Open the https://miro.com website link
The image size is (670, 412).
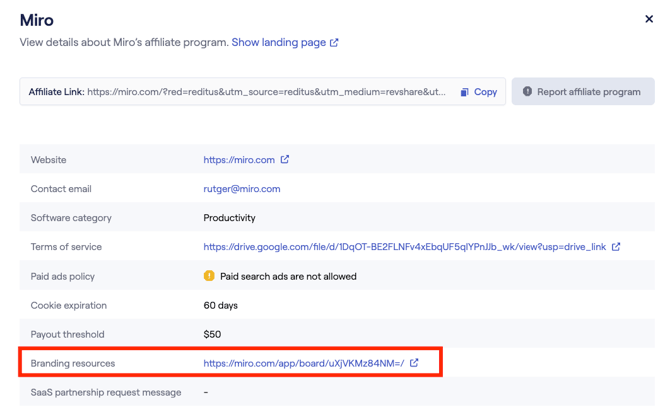(239, 160)
